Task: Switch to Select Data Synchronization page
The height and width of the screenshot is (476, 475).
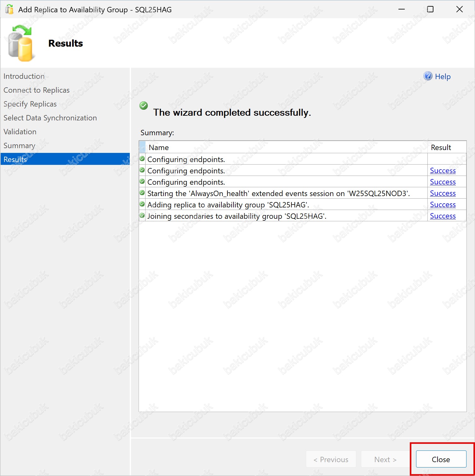Action: [x=50, y=118]
